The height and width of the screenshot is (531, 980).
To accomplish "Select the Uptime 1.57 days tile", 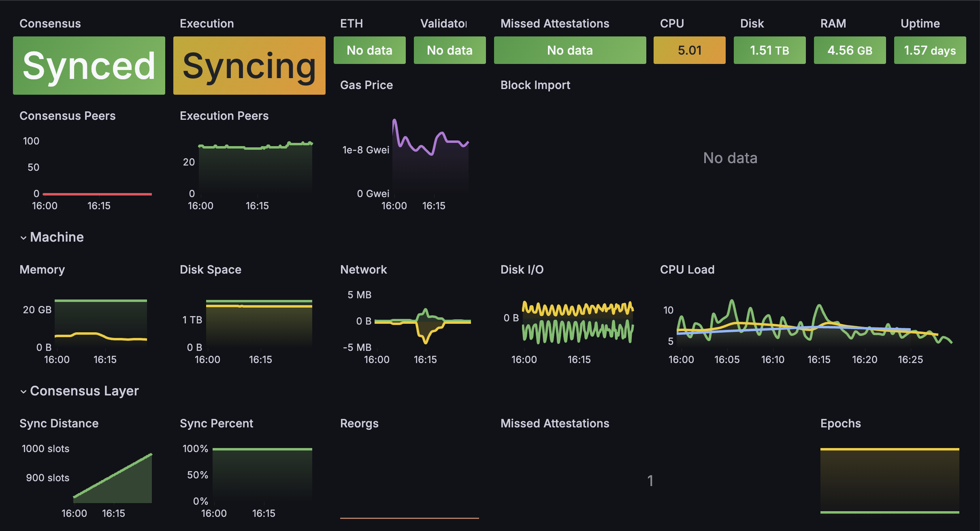I will [930, 50].
